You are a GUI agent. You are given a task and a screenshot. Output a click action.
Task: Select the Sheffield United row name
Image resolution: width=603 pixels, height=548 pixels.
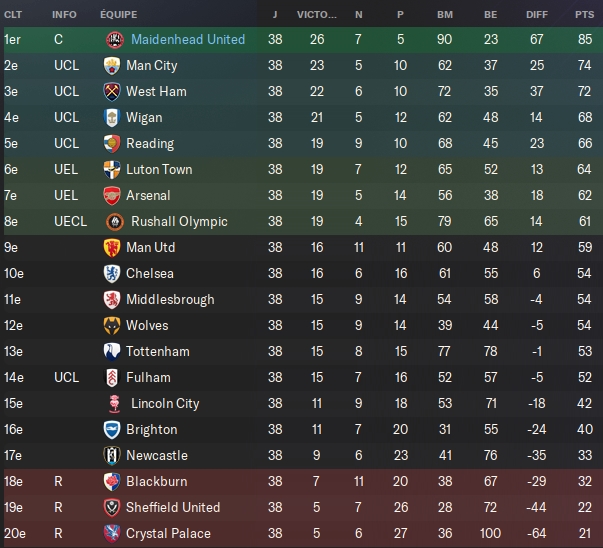point(173,508)
